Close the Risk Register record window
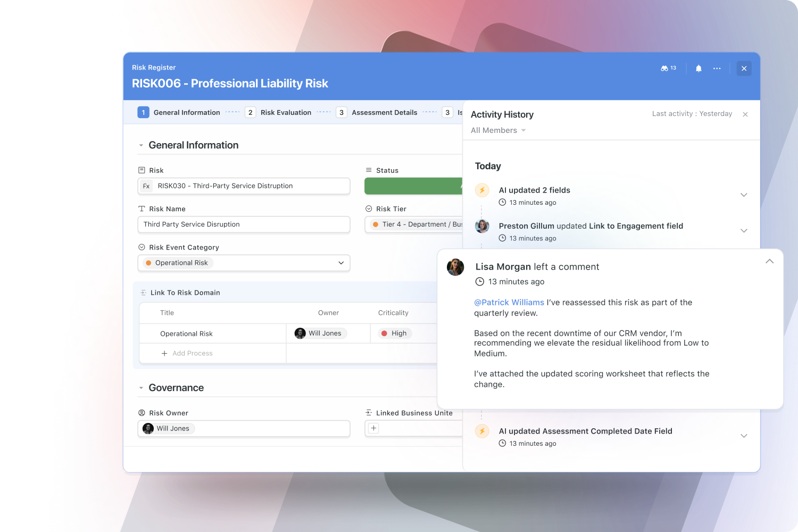 (x=744, y=68)
